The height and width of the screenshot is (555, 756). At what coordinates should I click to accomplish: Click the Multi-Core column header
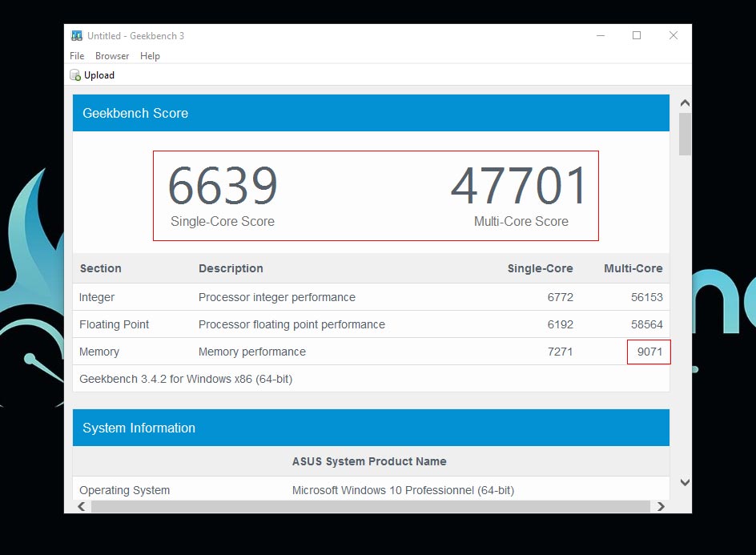pos(633,268)
